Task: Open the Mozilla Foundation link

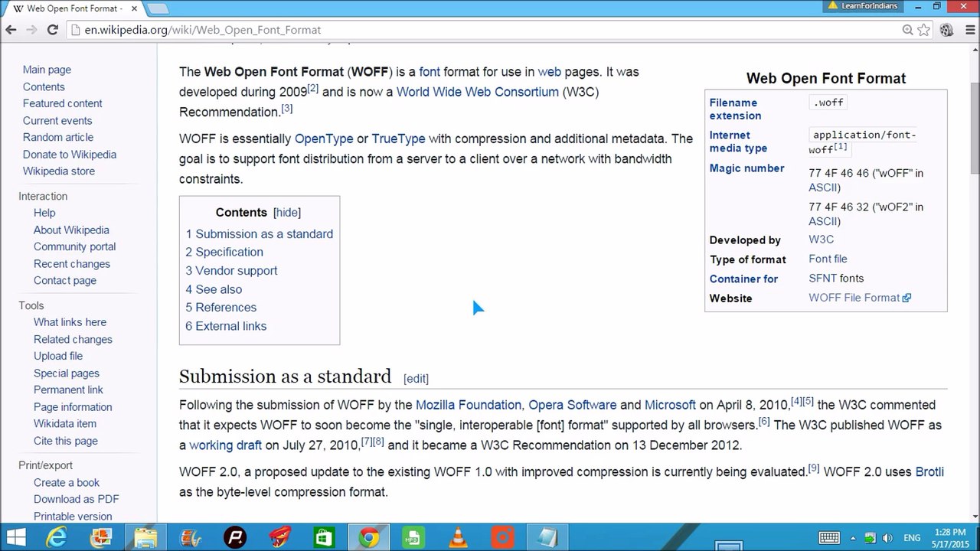Action: click(469, 405)
